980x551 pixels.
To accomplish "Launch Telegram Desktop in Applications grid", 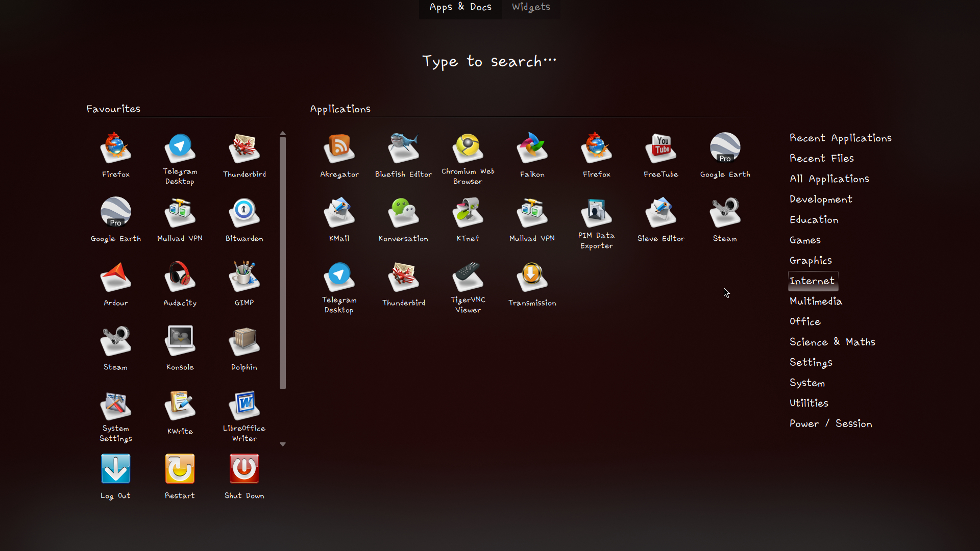I will point(339,287).
